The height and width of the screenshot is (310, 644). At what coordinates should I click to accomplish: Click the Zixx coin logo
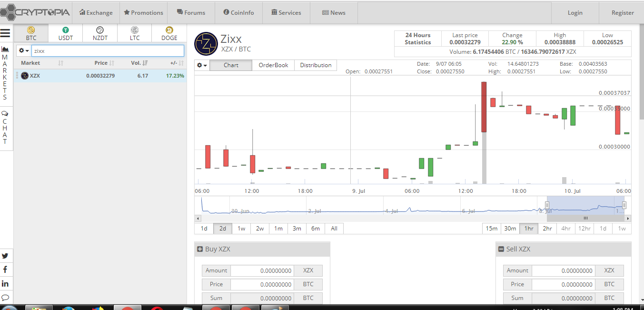(206, 44)
